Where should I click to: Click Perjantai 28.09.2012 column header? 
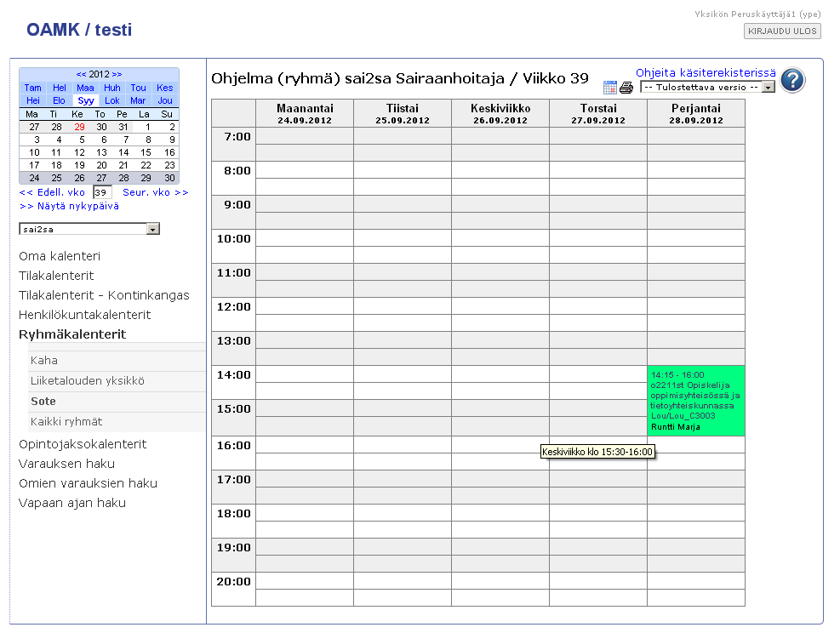(696, 113)
